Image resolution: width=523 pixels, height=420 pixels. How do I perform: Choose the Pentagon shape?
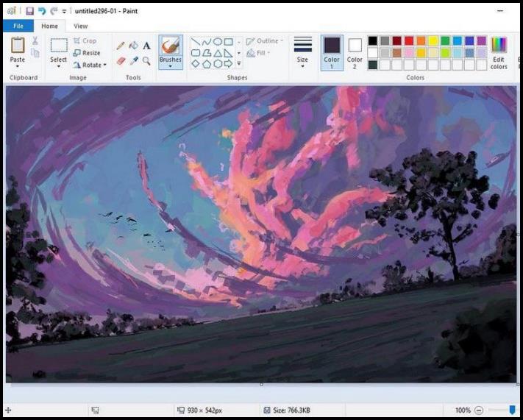coord(207,64)
